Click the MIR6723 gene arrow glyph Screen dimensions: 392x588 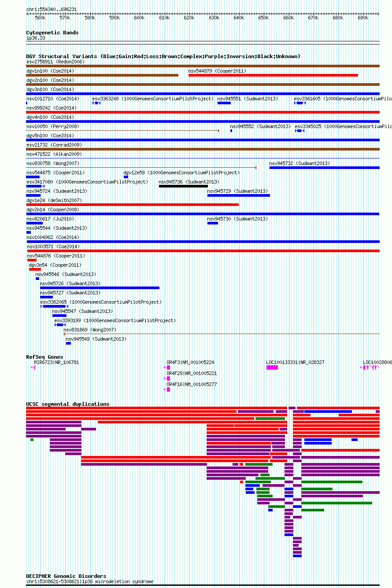tap(33, 367)
